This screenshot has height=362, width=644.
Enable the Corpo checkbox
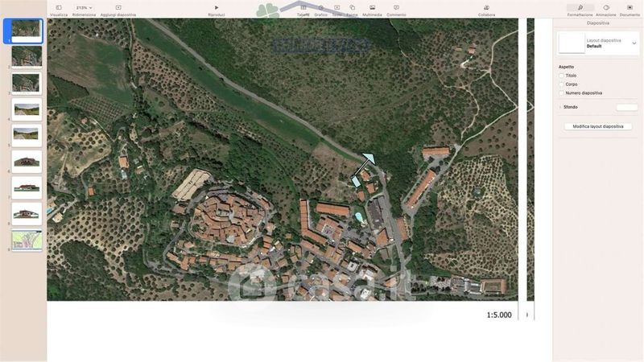pos(562,84)
